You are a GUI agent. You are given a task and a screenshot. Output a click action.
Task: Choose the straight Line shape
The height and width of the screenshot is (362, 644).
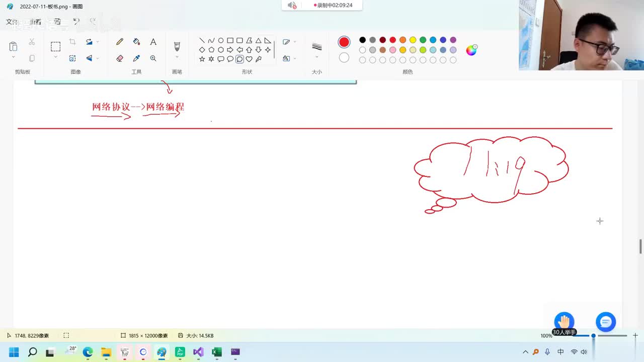[x=202, y=40]
